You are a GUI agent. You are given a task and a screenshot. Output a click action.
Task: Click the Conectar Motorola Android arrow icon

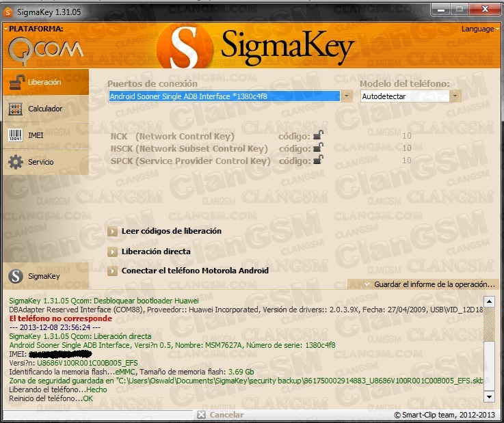tap(113, 271)
